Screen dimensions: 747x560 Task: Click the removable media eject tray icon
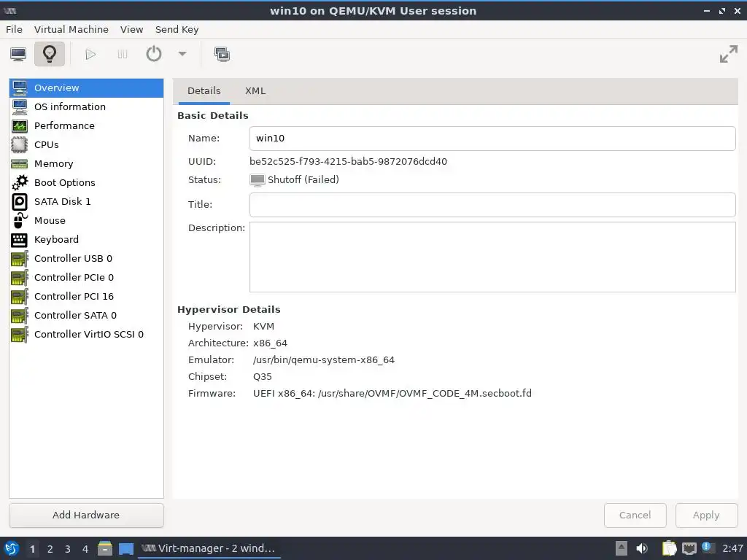pos(622,548)
